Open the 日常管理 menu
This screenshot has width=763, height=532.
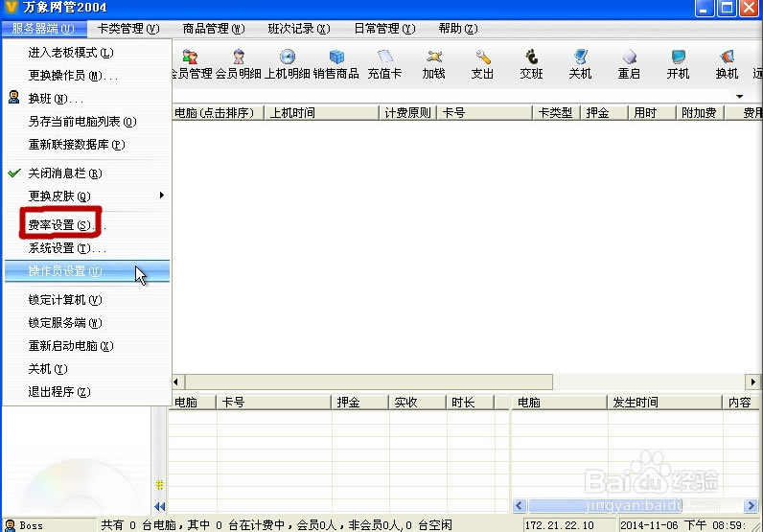point(383,29)
